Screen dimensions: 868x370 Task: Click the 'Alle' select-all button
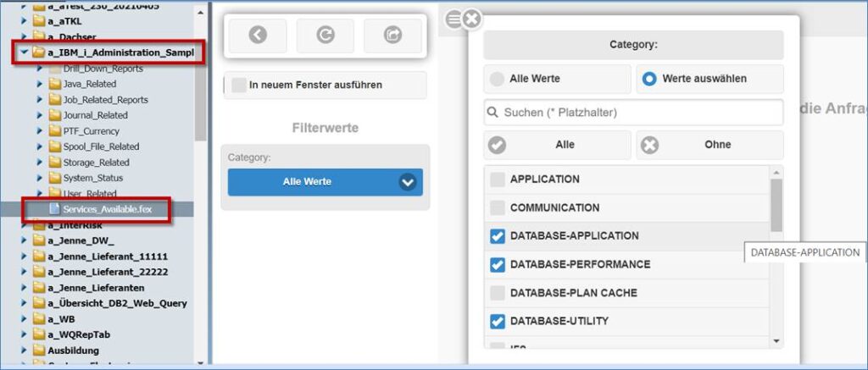click(557, 145)
